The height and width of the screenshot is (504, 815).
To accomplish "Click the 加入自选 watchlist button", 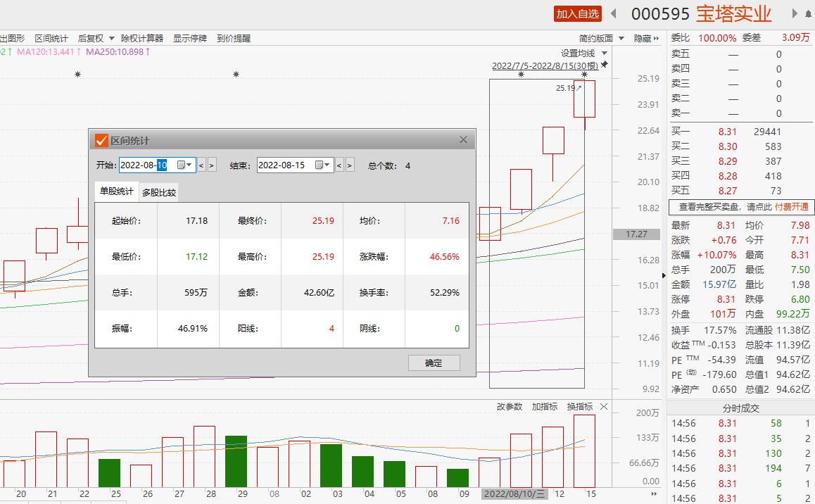I will 577,13.
